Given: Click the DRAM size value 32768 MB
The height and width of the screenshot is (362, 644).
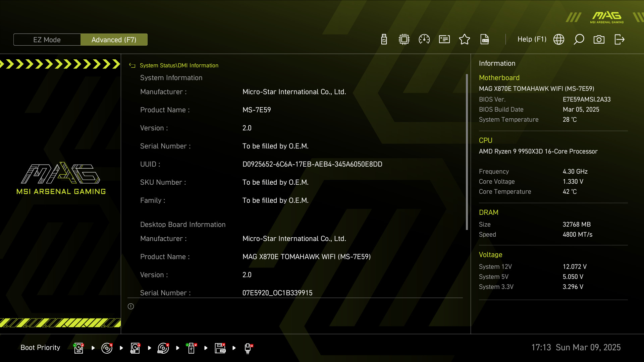Looking at the screenshot, I should pos(577,225).
